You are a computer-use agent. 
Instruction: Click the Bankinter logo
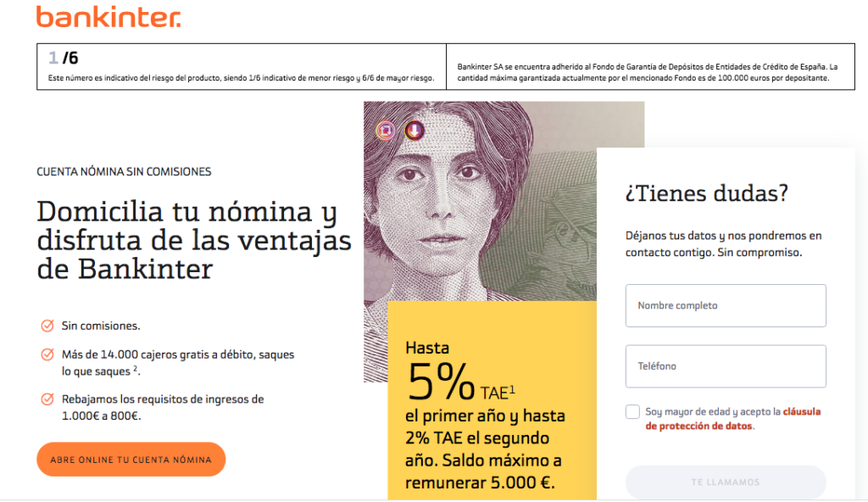(x=108, y=17)
